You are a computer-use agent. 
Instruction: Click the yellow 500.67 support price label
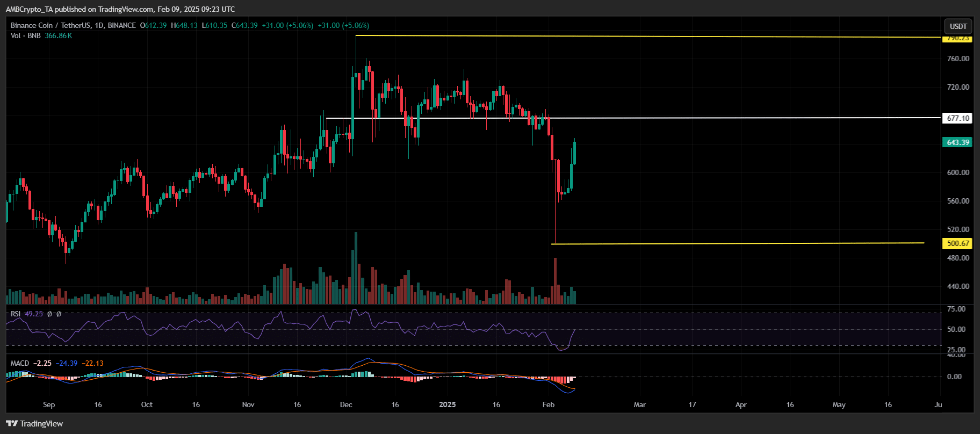tap(958, 243)
